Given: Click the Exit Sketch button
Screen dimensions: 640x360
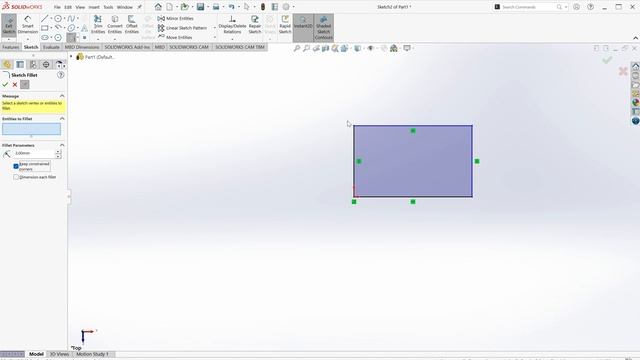Looking at the screenshot, I should (x=9, y=25).
